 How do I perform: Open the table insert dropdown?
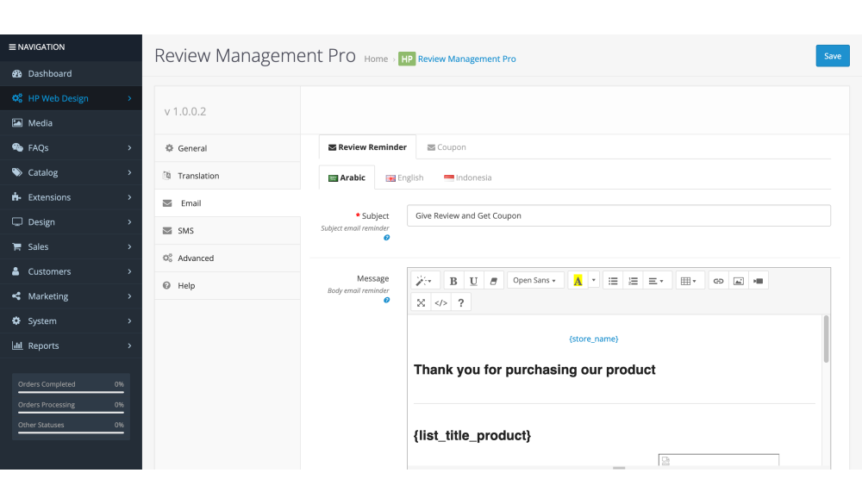click(688, 281)
